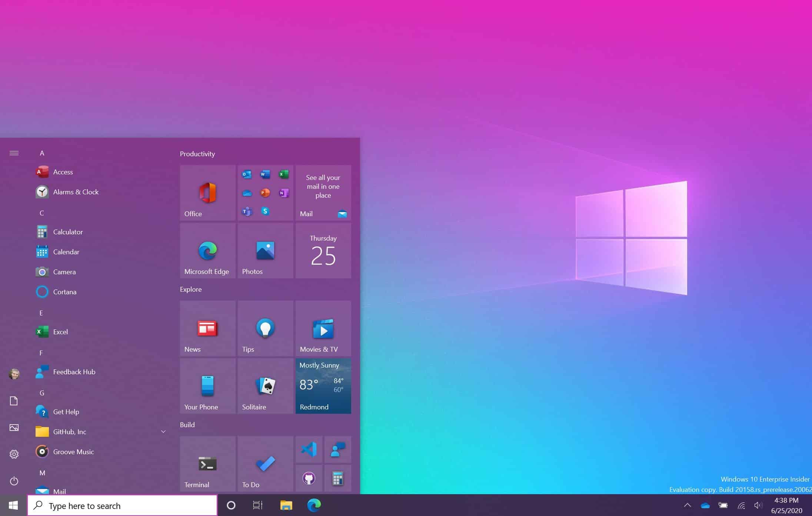
Task: Open the Office tile
Action: coord(208,193)
